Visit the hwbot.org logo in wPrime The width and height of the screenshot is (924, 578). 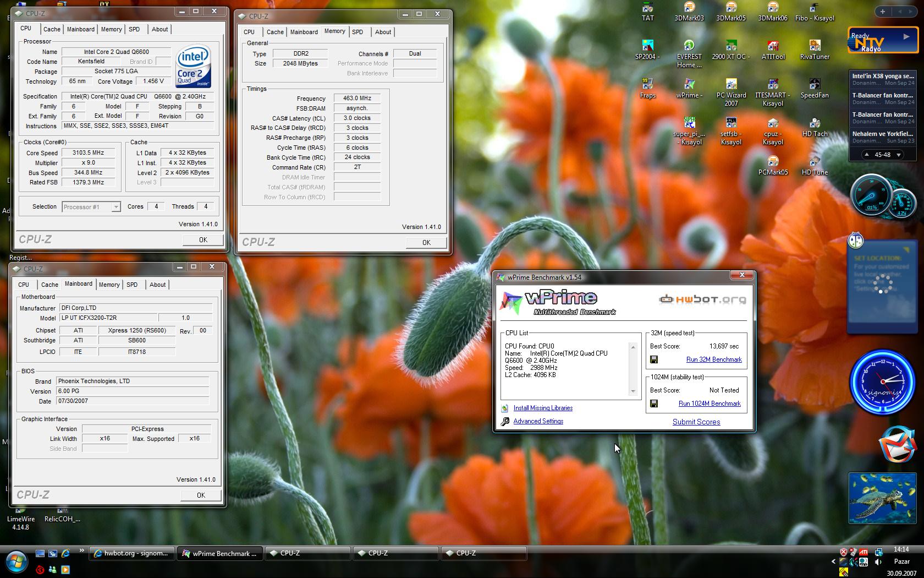[702, 299]
